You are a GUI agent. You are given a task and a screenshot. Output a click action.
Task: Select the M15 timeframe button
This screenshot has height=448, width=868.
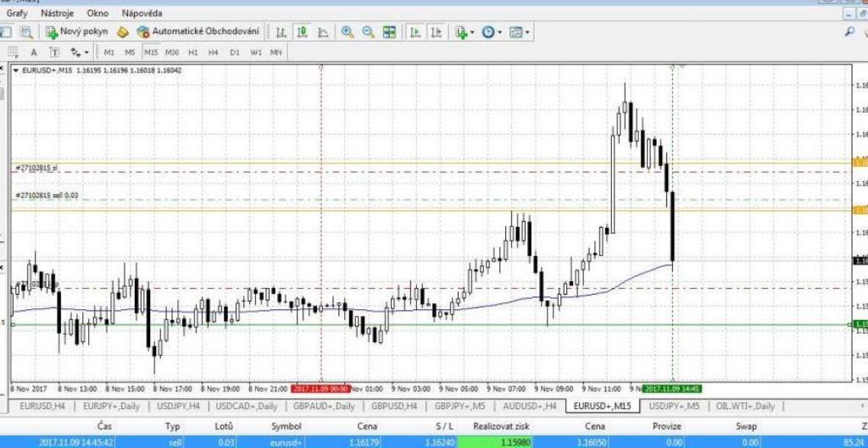pyautogui.click(x=151, y=53)
